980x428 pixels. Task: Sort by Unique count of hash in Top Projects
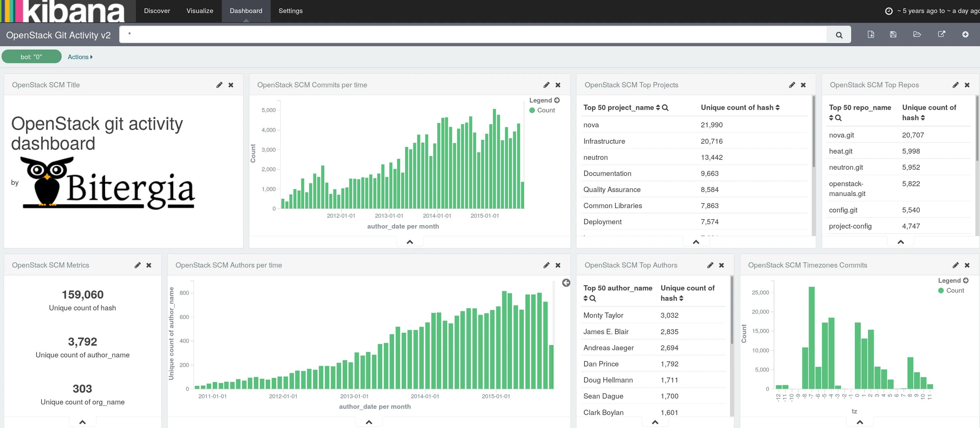[x=777, y=108]
